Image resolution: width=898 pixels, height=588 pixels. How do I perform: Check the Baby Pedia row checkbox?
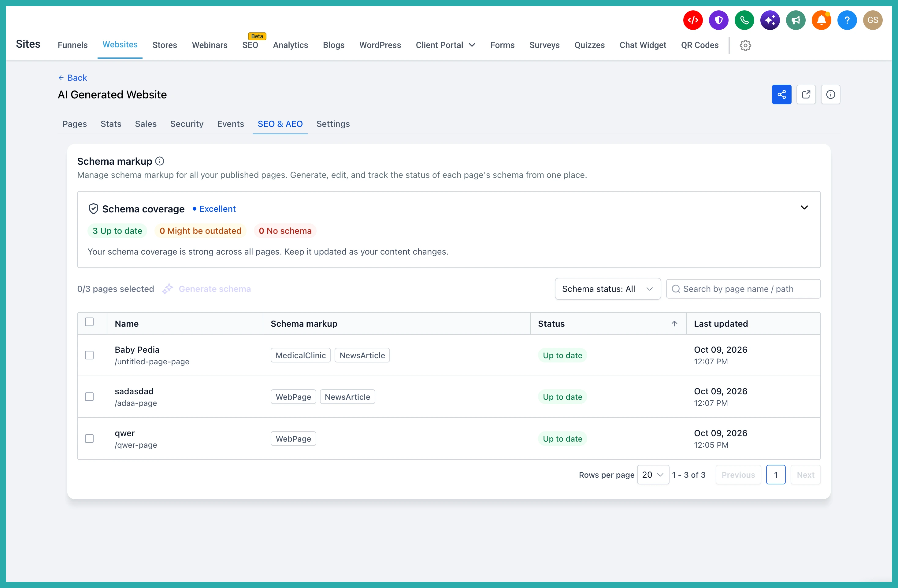[89, 355]
